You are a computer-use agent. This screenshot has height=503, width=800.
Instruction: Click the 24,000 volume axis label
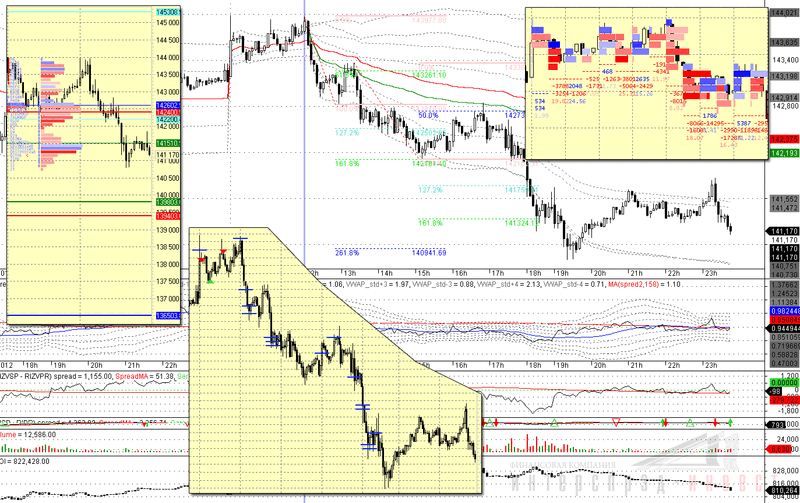789,439
